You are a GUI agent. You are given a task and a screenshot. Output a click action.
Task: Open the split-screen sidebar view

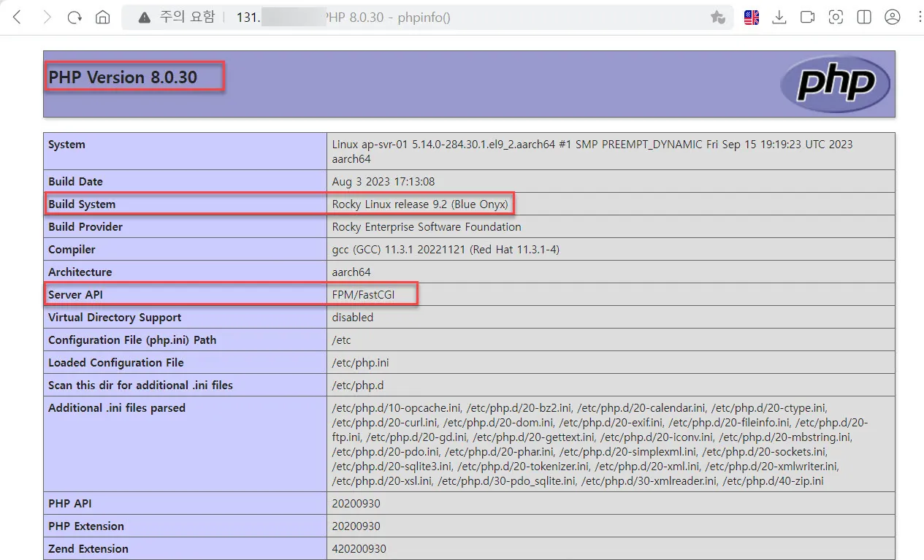[864, 16]
